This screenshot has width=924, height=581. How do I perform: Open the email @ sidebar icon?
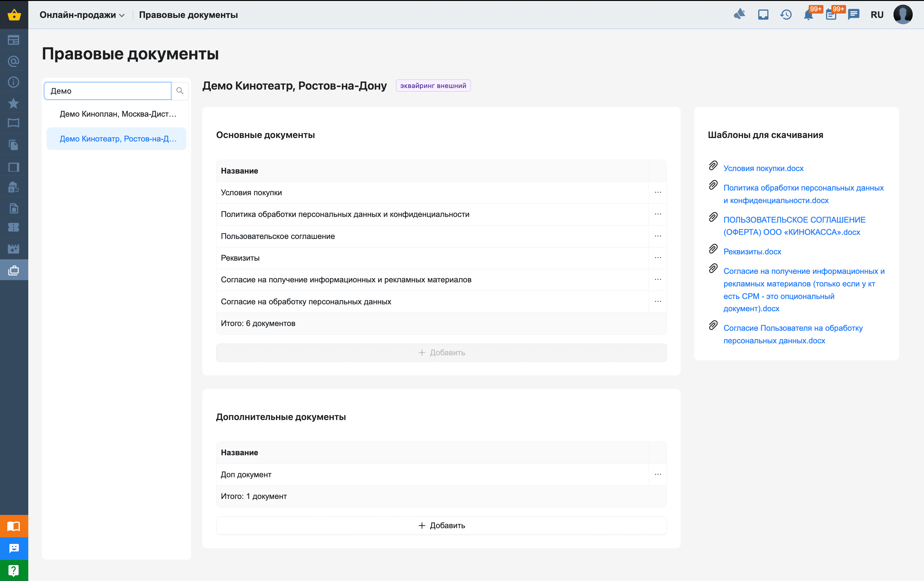click(14, 61)
